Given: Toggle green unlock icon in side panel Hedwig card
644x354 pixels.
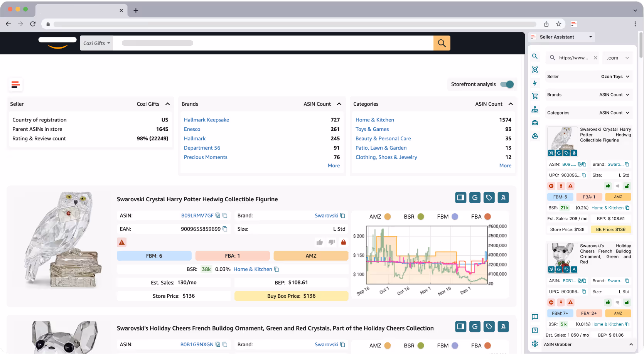Looking at the screenshot, I should [x=627, y=186].
